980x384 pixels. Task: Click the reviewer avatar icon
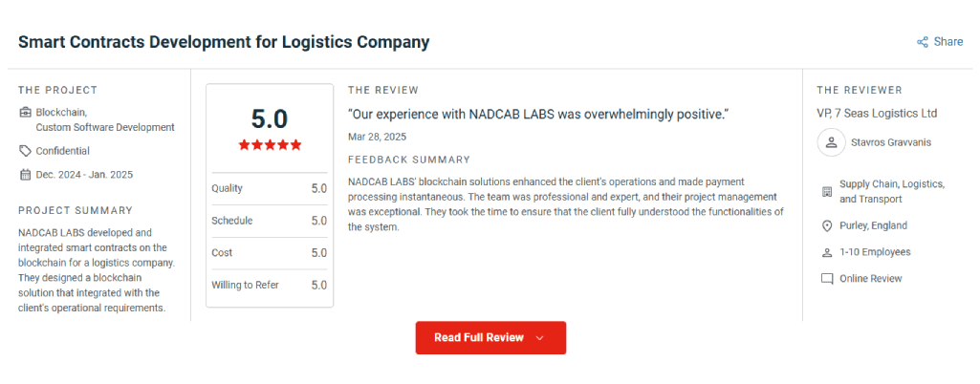[831, 142]
